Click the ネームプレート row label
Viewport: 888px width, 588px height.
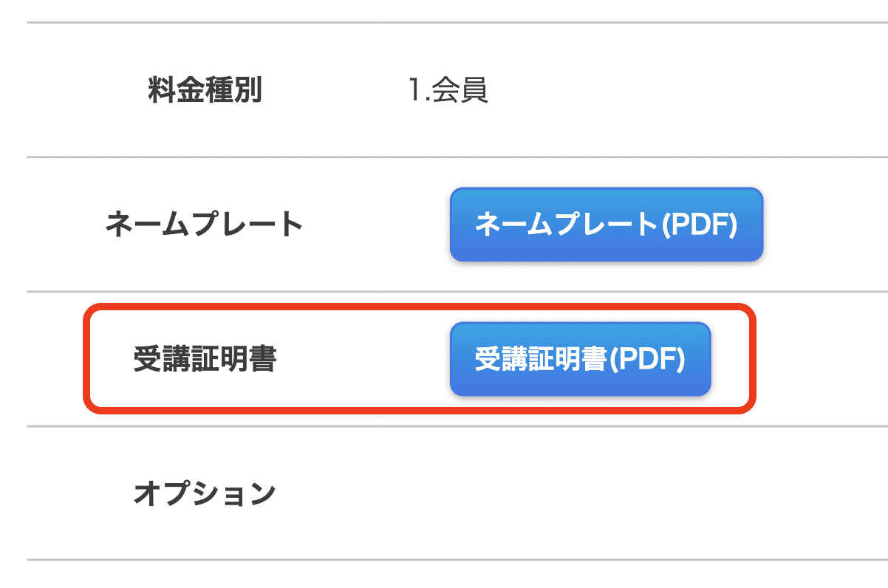click(x=205, y=225)
